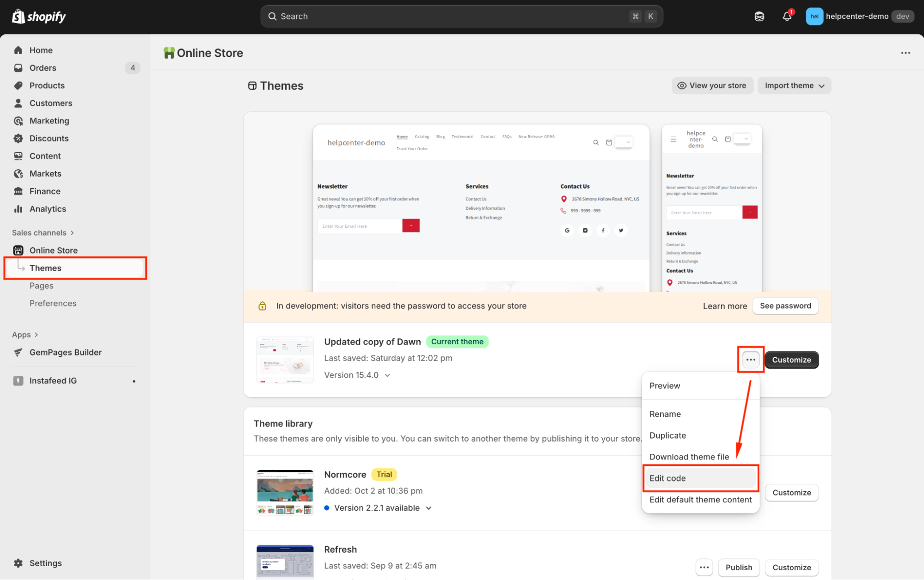
Task: Click the notifications bell icon
Action: tap(787, 17)
